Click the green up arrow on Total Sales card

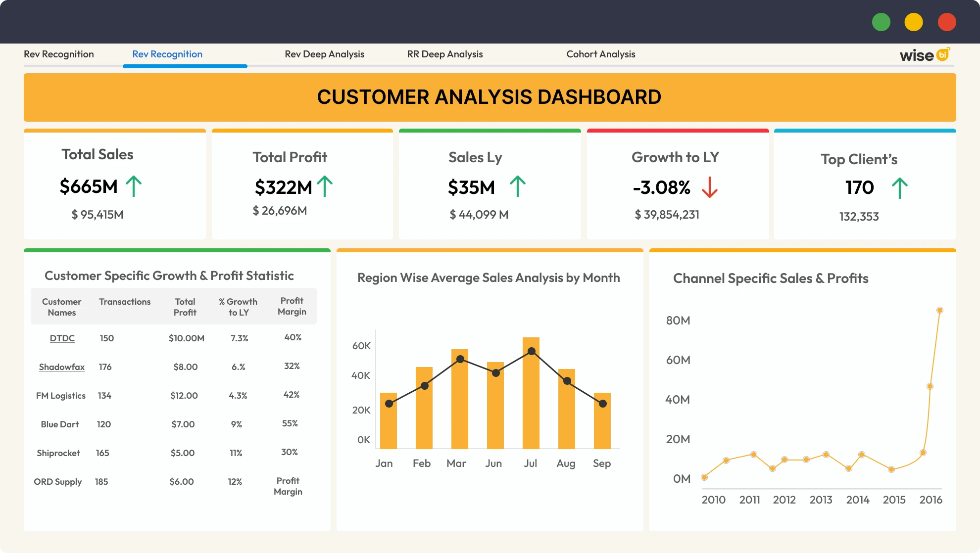tap(134, 186)
